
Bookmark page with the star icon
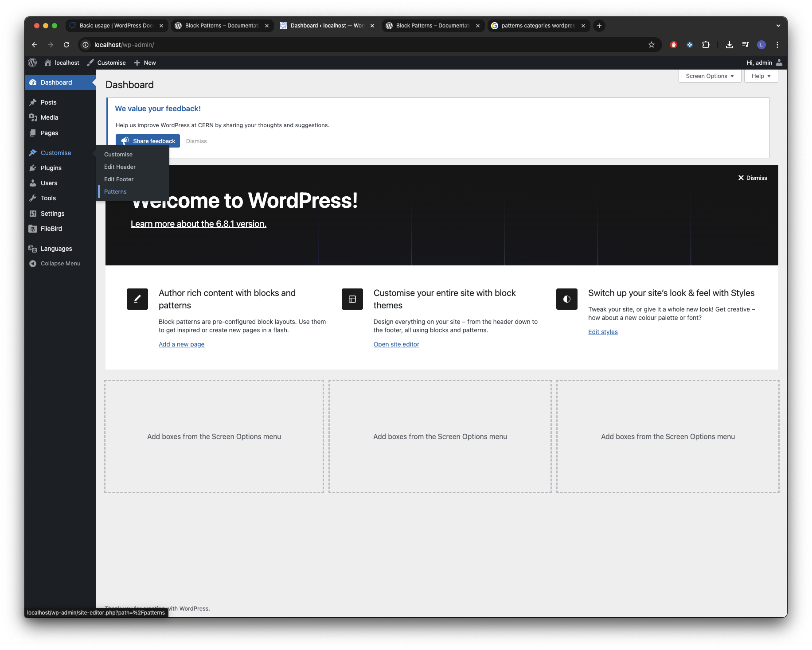[652, 45]
